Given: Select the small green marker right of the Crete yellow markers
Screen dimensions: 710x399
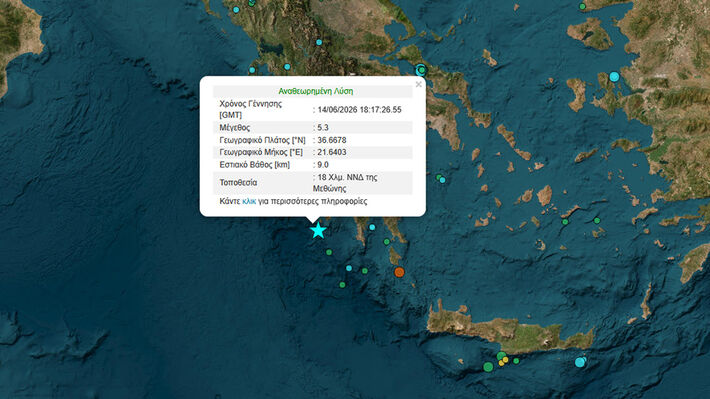Looking at the screenshot, I should (516, 361).
